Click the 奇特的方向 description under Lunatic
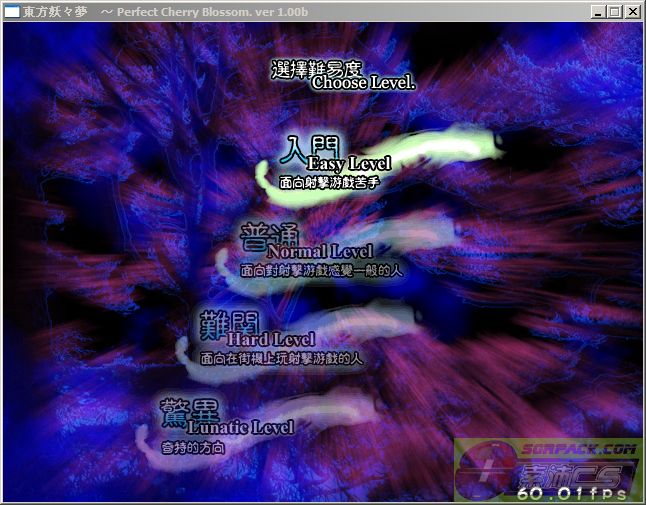Viewport: 646px width, 505px height. [x=193, y=447]
